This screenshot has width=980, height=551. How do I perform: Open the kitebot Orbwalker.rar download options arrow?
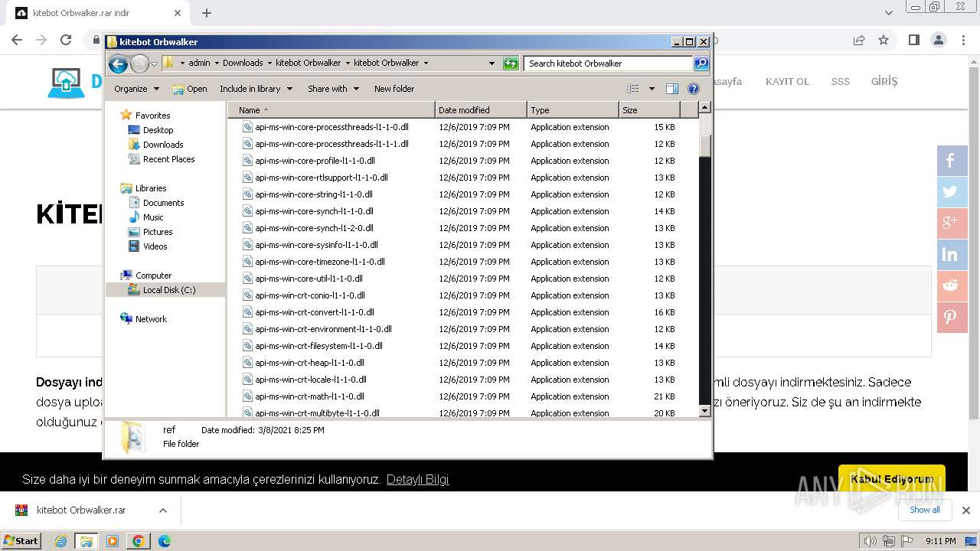[x=162, y=510]
